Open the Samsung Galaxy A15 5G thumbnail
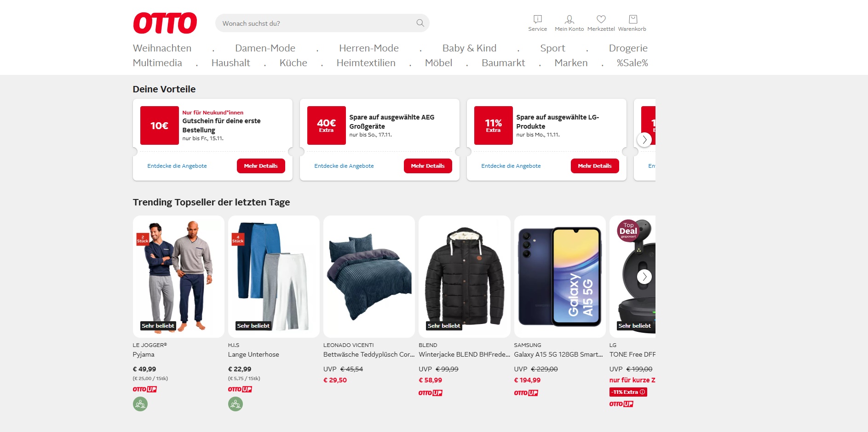 [559, 276]
